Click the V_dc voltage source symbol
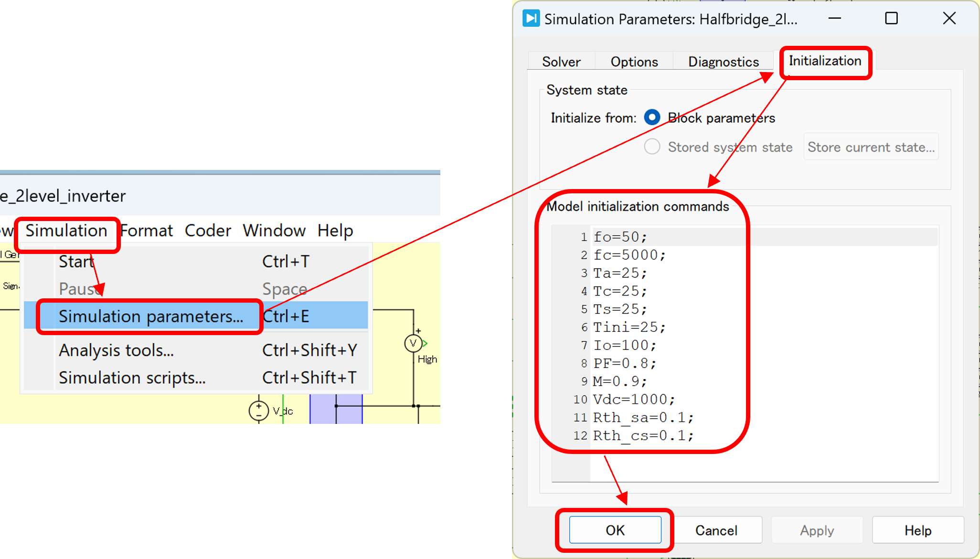The height and width of the screenshot is (559, 980). (258, 411)
